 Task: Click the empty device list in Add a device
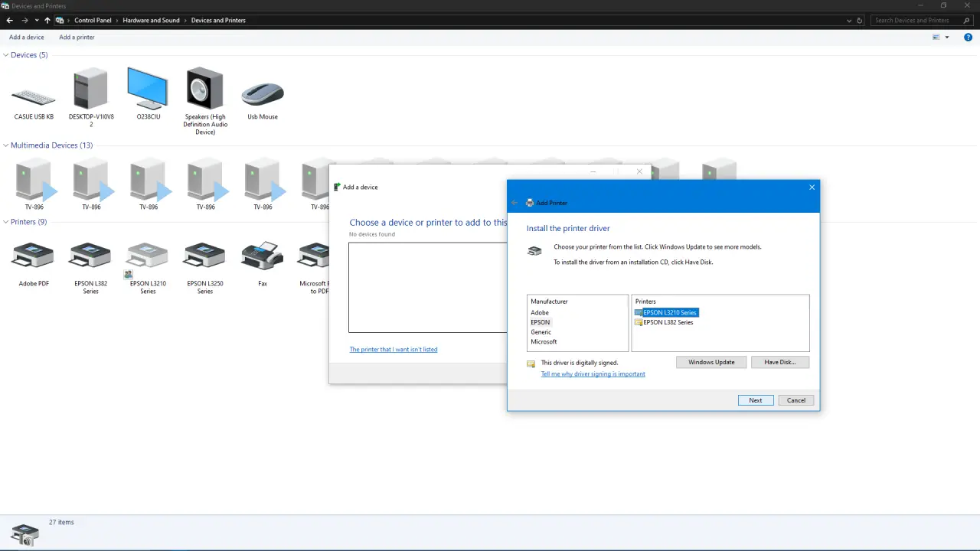427,287
